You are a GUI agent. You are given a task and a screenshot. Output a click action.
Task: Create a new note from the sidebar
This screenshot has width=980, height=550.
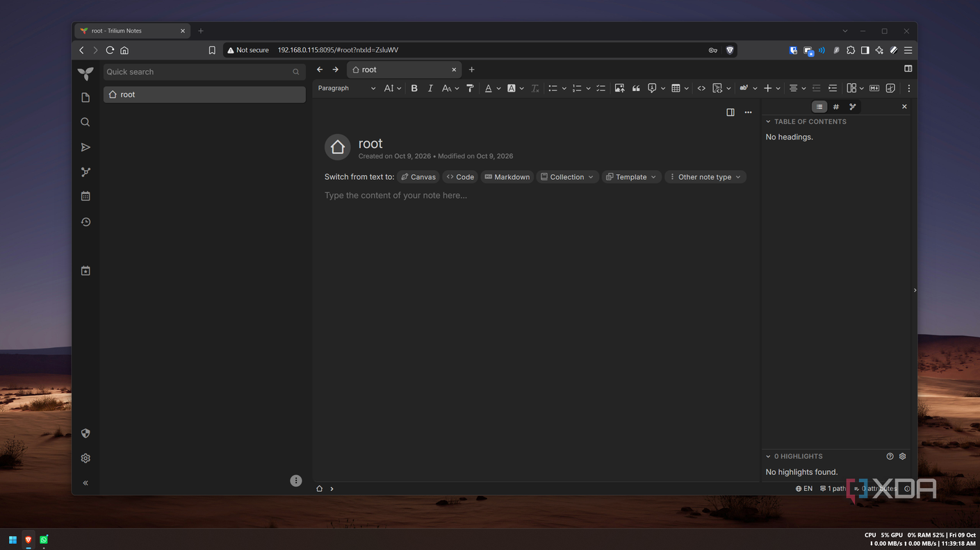point(85,98)
